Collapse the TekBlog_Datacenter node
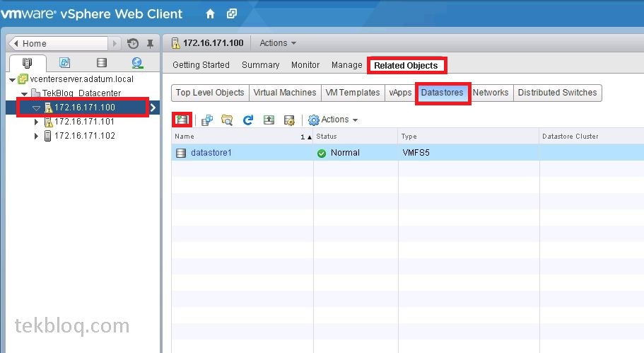Viewport: 644px width, 353px height. pos(25,93)
